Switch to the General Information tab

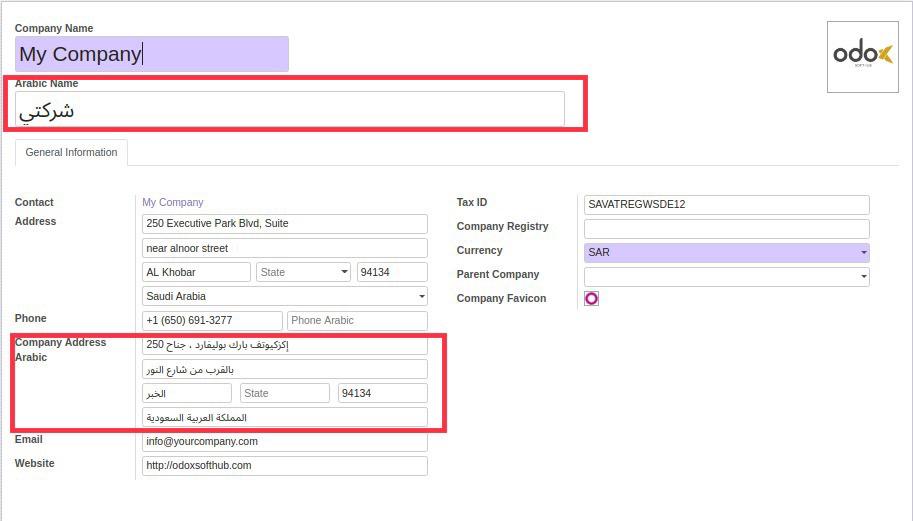coord(71,153)
